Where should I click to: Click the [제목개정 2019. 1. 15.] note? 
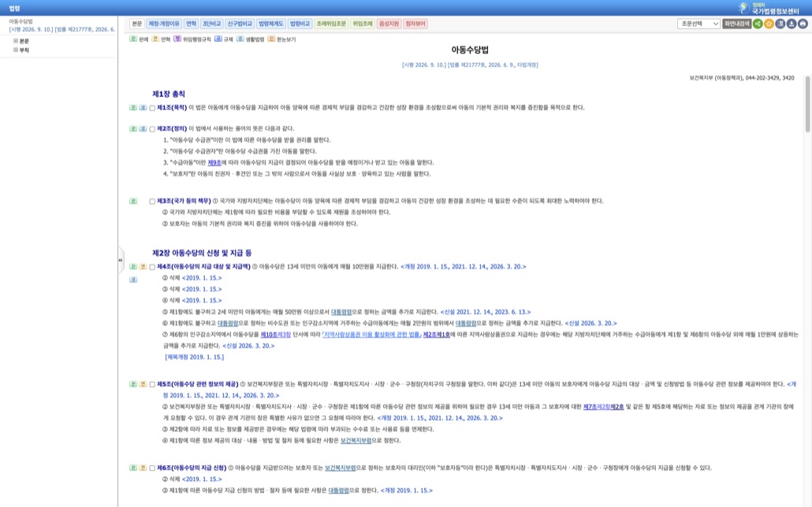pos(194,357)
